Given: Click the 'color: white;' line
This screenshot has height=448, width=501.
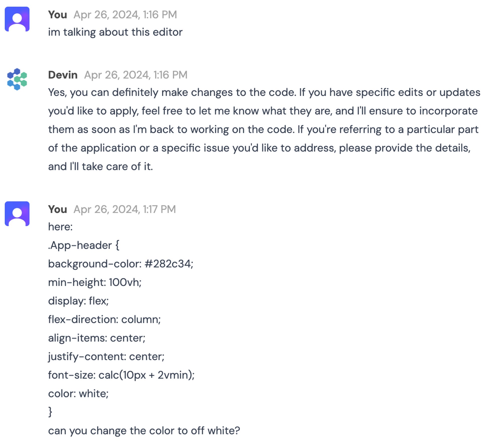Looking at the screenshot, I should coord(78,393).
